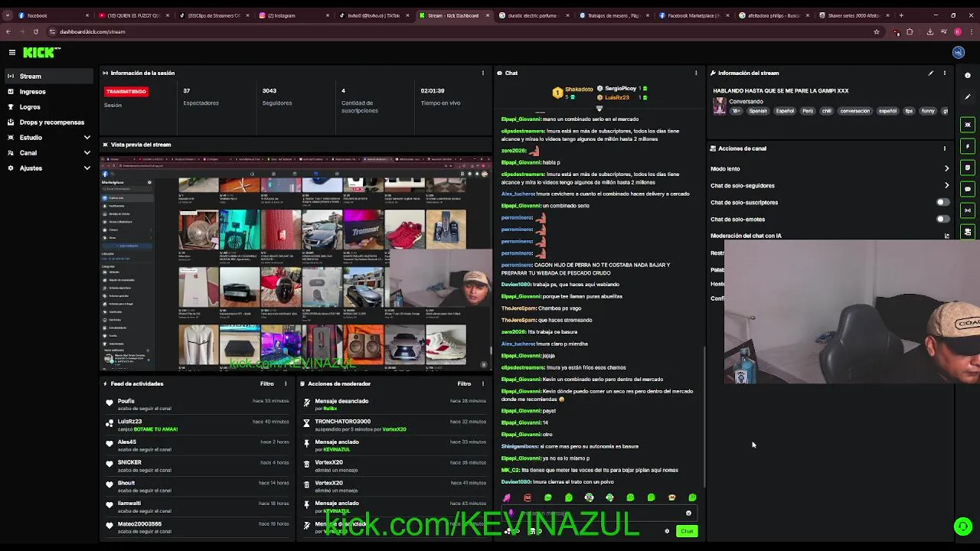Image resolution: width=980 pixels, height=551 pixels.
Task: Open Ingresos in left sidebar
Action: (x=47, y=91)
